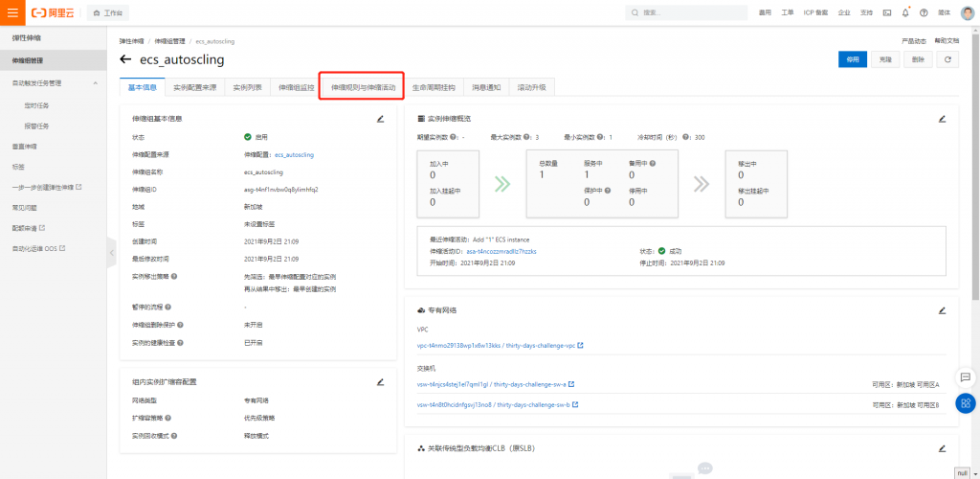Open the floating feedback chat icon
This screenshot has height=479, width=980.
pos(966,377)
